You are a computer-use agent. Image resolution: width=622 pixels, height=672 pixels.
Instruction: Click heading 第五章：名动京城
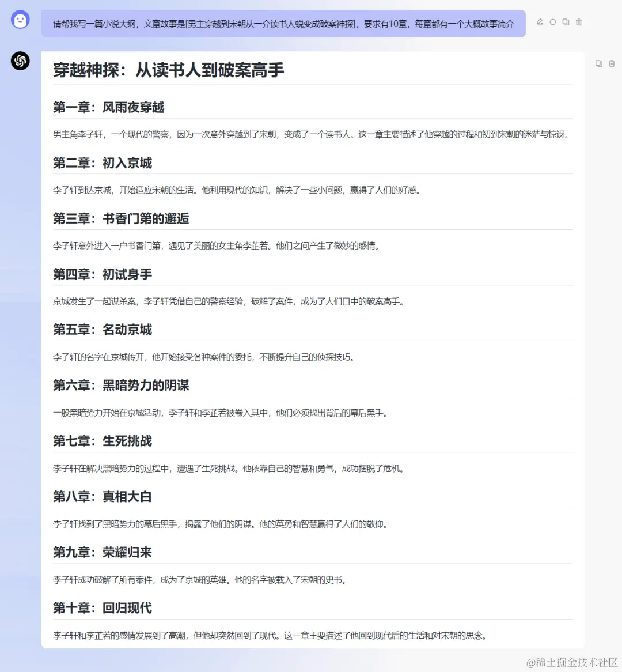point(102,329)
